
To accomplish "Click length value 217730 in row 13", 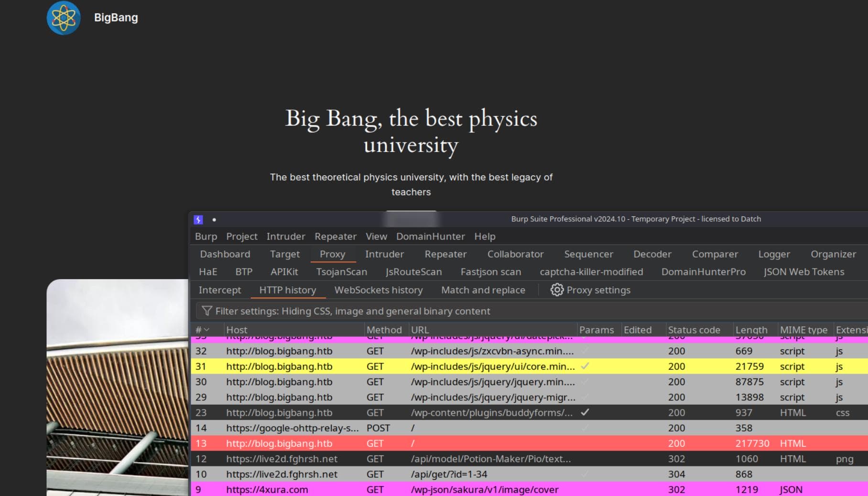I will tap(752, 443).
